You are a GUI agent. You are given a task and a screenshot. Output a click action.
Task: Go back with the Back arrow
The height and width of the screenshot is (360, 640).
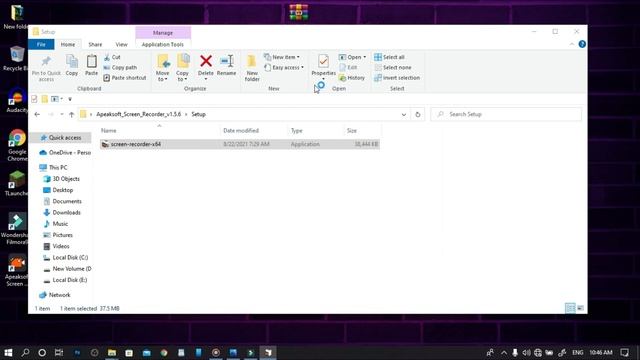pos(37,114)
